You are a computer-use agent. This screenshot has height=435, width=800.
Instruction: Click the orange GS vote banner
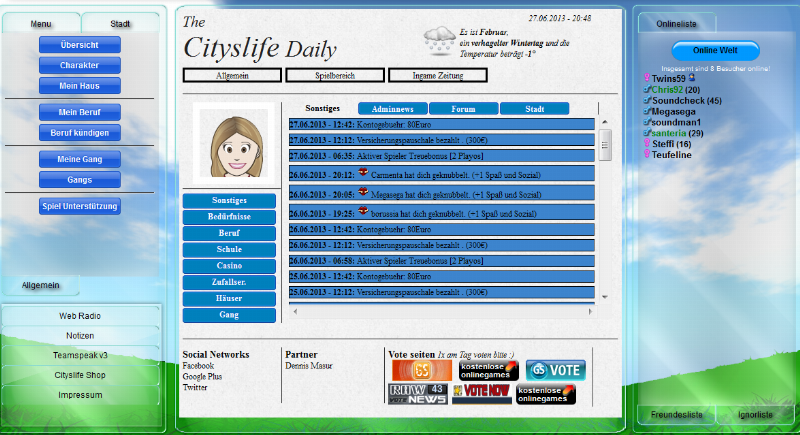pos(421,370)
